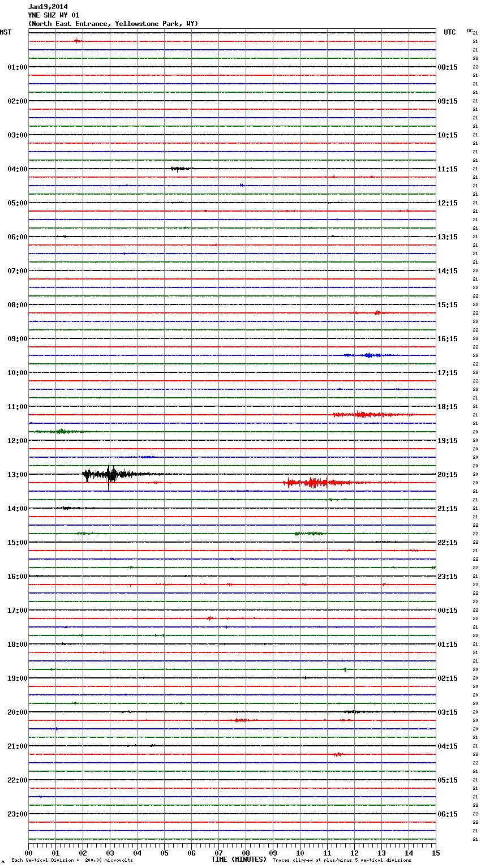
Task: Click the minute axis label 15
Action: click(436, 853)
